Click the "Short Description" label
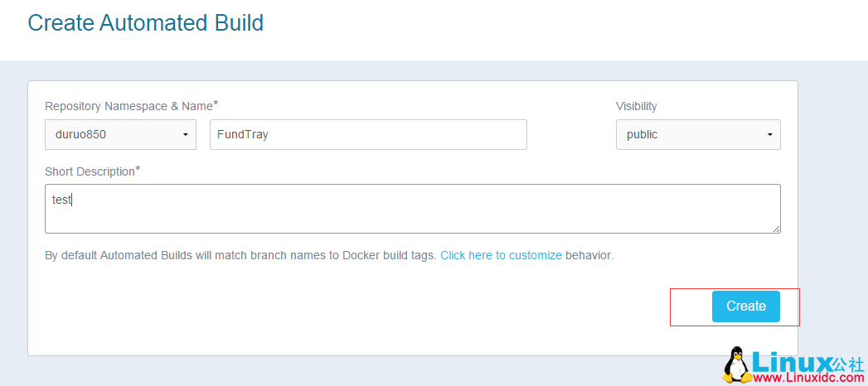Image resolution: width=868 pixels, height=386 pixels. pyautogui.click(x=90, y=171)
